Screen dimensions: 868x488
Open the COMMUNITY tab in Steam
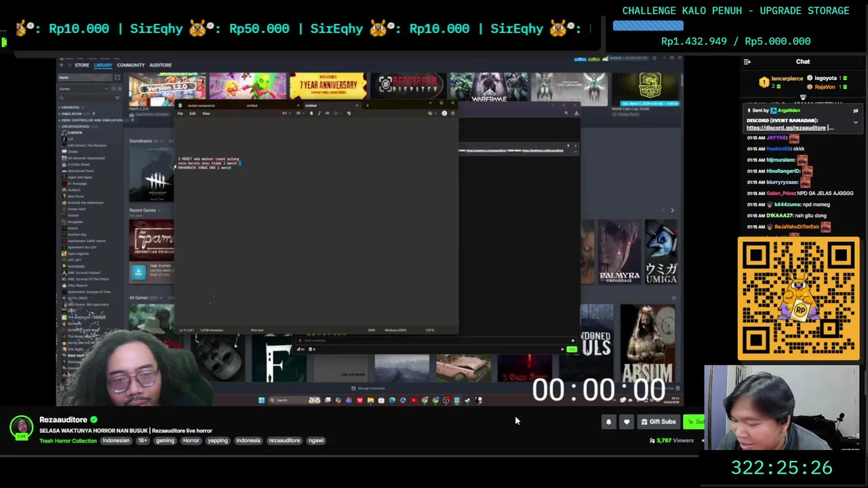click(131, 65)
